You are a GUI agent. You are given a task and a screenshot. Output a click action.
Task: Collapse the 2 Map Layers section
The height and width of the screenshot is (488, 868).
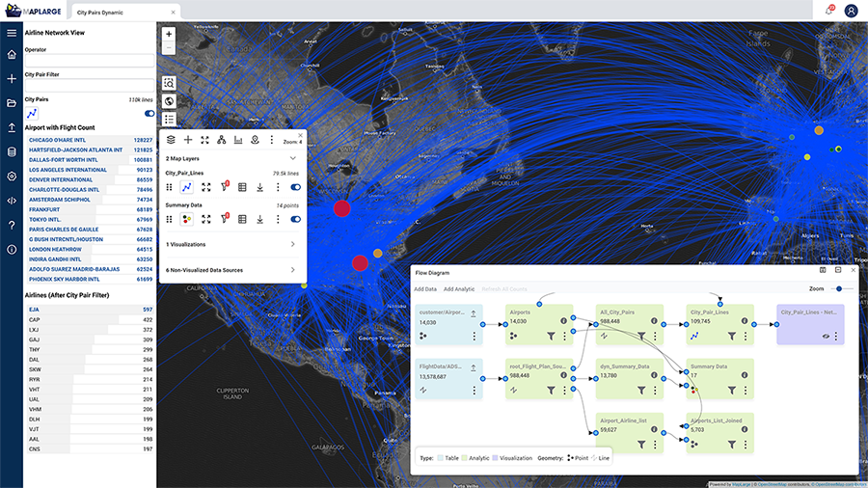tap(292, 157)
